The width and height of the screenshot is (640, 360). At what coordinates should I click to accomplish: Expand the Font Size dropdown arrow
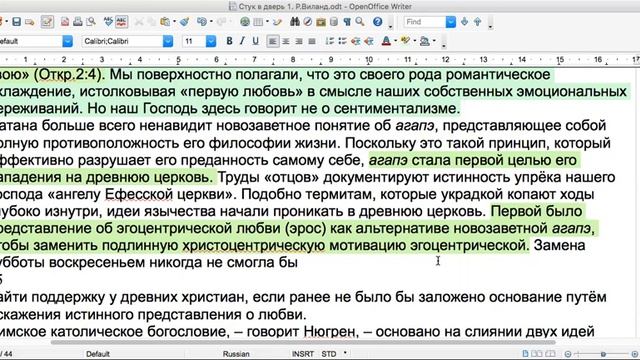[x=211, y=41]
